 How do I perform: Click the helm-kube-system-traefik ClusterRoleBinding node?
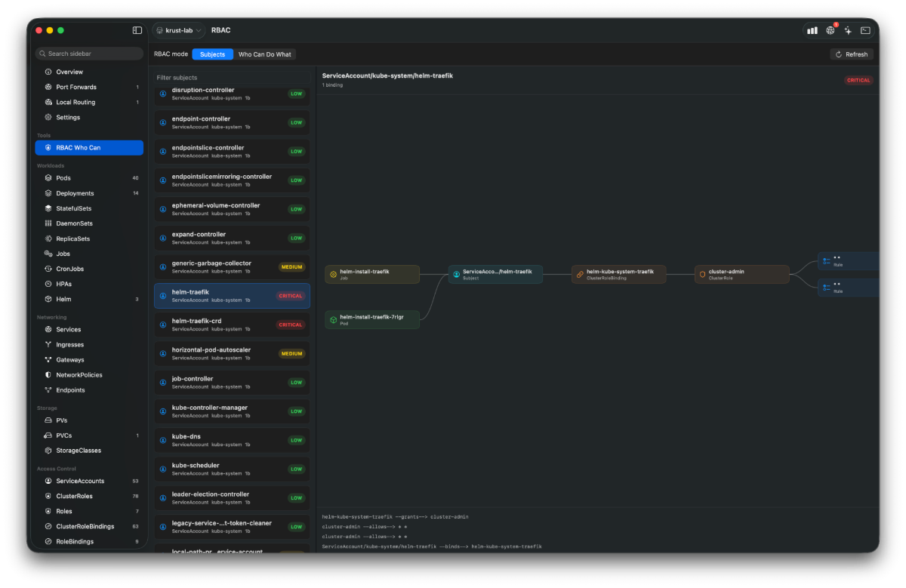coord(618,274)
